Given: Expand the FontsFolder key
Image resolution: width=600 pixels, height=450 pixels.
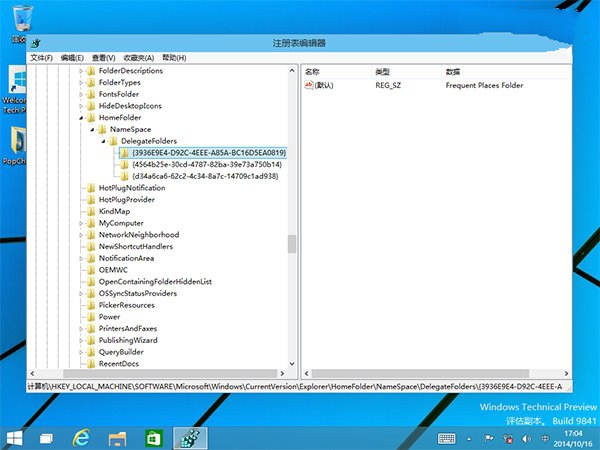Looking at the screenshot, I should [x=81, y=94].
